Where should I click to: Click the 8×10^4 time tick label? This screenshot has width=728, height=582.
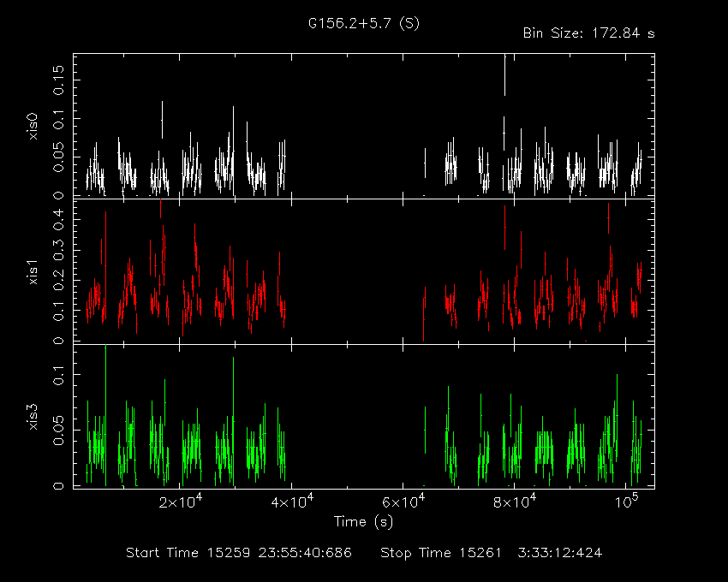[x=515, y=502]
